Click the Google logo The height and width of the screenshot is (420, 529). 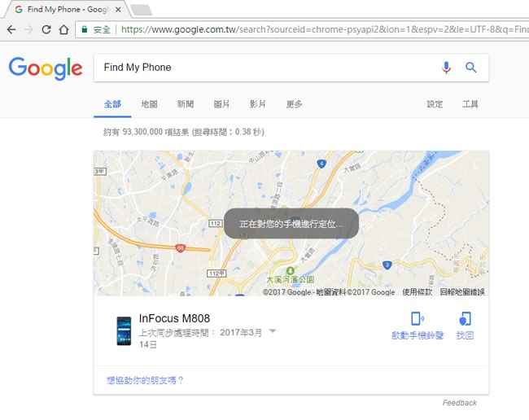coord(46,68)
